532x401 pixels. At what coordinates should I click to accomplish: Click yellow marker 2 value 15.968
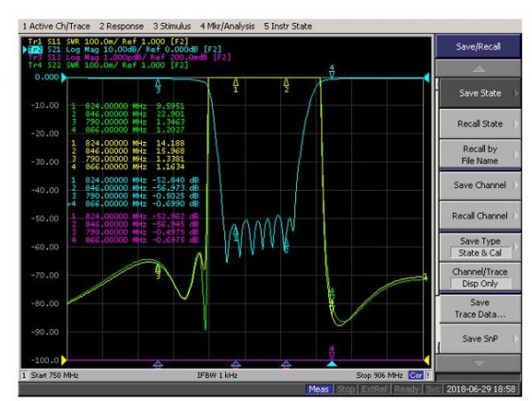pyautogui.click(x=170, y=151)
